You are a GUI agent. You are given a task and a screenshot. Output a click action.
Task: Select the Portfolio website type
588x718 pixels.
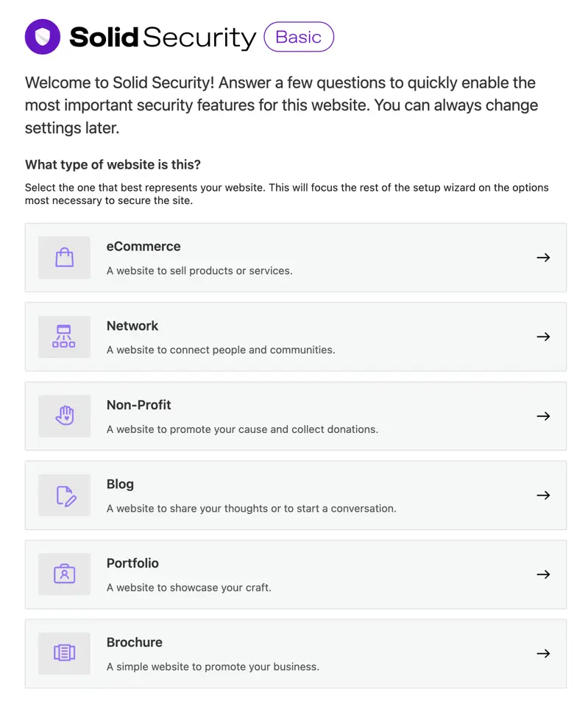tap(294, 574)
